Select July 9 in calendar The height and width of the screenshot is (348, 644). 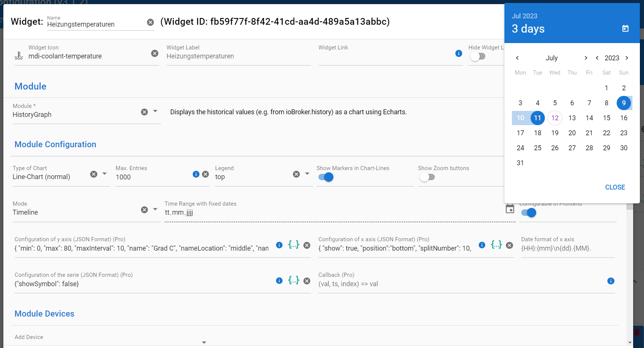tap(624, 103)
